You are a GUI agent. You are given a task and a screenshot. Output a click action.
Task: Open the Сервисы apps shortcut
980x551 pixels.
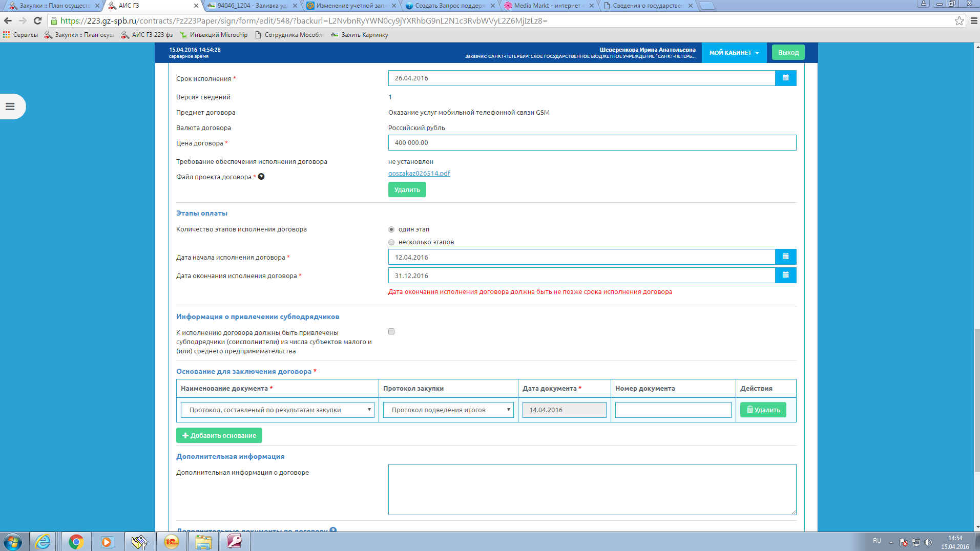[20, 35]
